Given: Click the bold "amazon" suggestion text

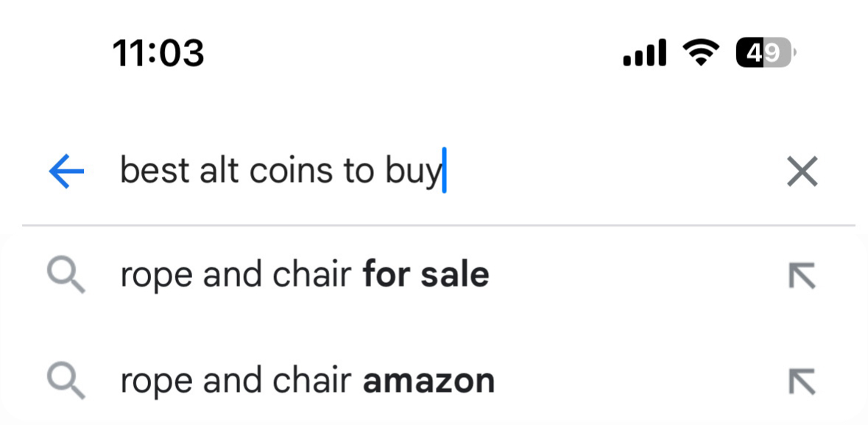Looking at the screenshot, I should [x=428, y=382].
